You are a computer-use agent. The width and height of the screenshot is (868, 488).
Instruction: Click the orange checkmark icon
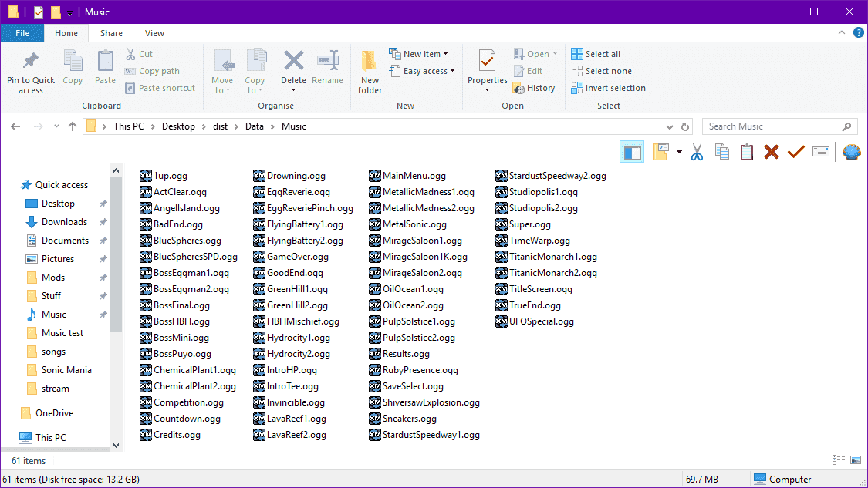point(796,152)
